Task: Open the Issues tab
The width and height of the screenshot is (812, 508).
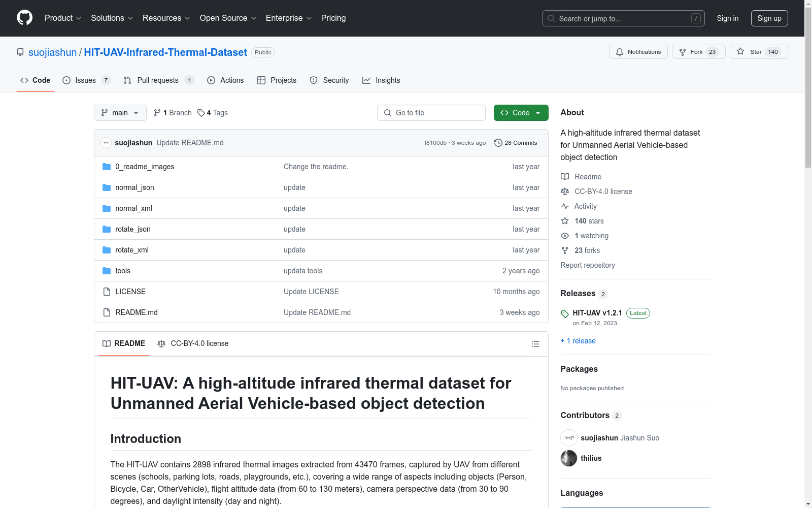Action: point(85,80)
